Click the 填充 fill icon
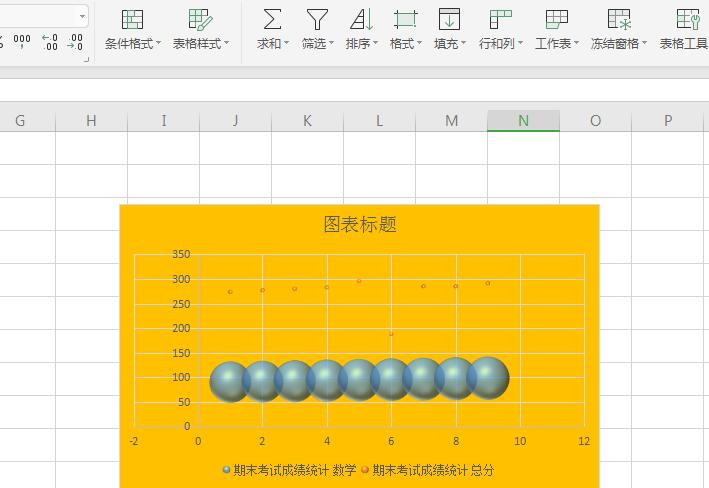The height and width of the screenshot is (488, 709). point(449,19)
